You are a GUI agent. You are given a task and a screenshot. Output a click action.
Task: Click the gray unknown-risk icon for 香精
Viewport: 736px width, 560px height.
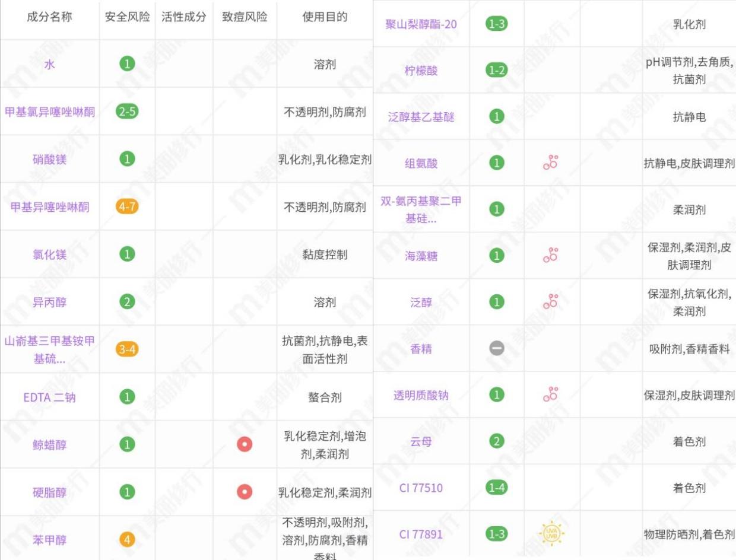pyautogui.click(x=496, y=349)
